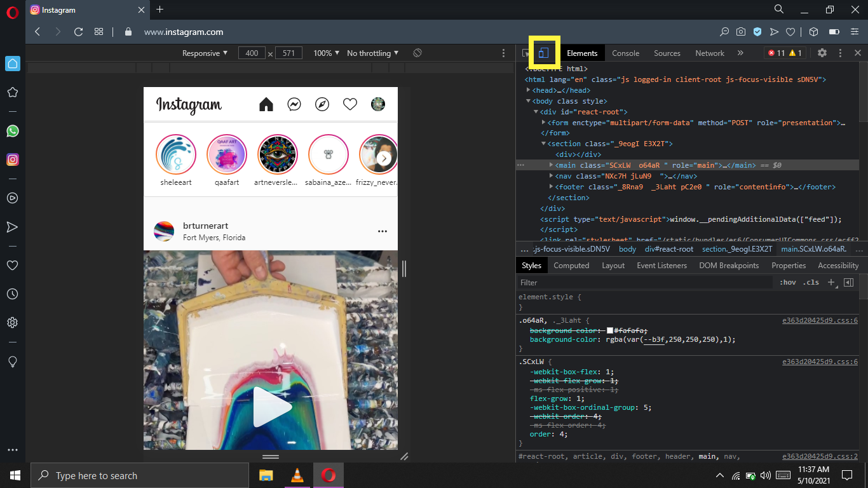Open Opera sidebar bookmarks star icon

click(x=12, y=92)
